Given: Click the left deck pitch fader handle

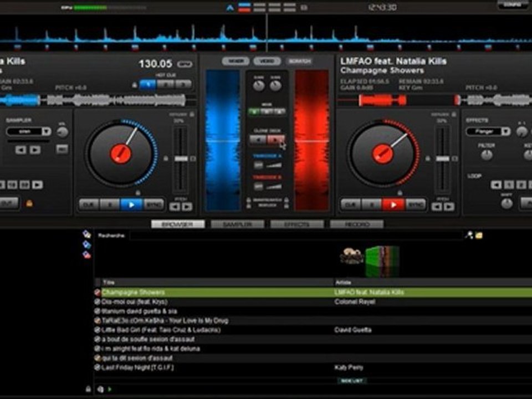Looking at the screenshot, I should click(181, 159).
